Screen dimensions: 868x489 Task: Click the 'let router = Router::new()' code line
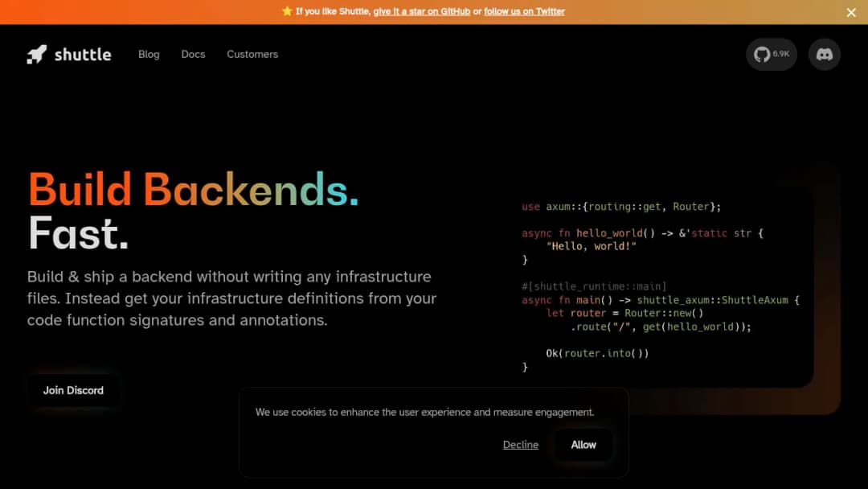click(624, 314)
